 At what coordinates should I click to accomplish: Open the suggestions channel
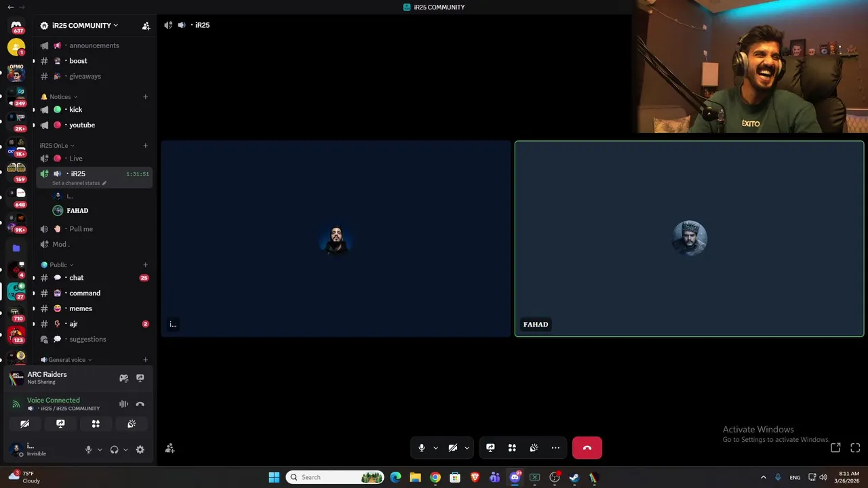(x=94, y=340)
